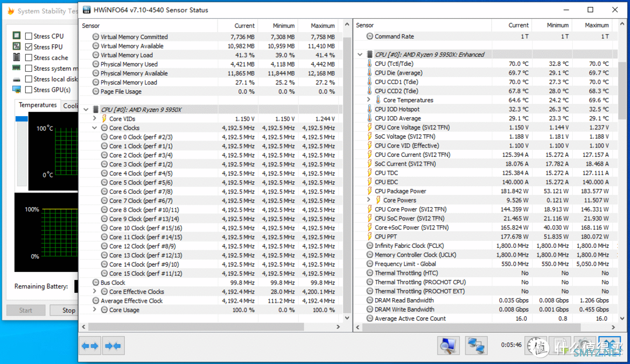Click the expand columns double-arrow button
The width and height of the screenshot is (630, 364).
(x=90, y=345)
